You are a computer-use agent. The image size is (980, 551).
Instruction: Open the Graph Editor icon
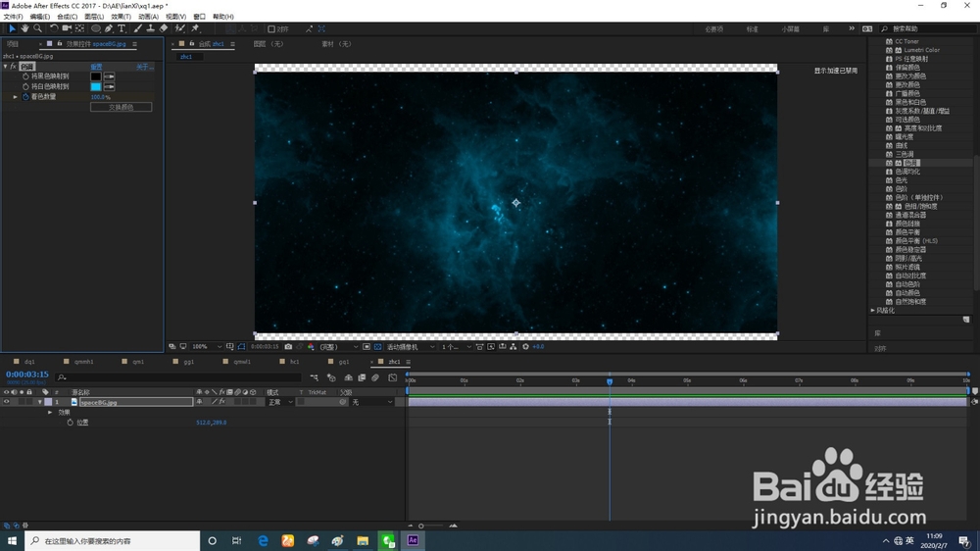coord(393,377)
